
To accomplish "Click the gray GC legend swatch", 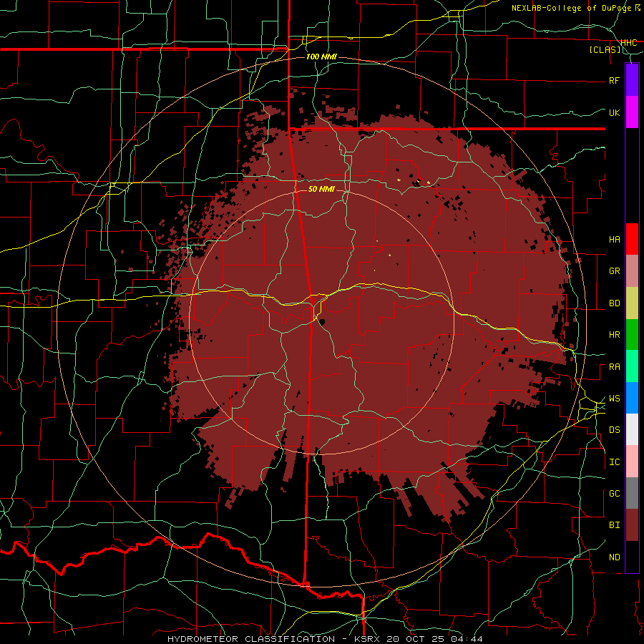I will point(632,493).
